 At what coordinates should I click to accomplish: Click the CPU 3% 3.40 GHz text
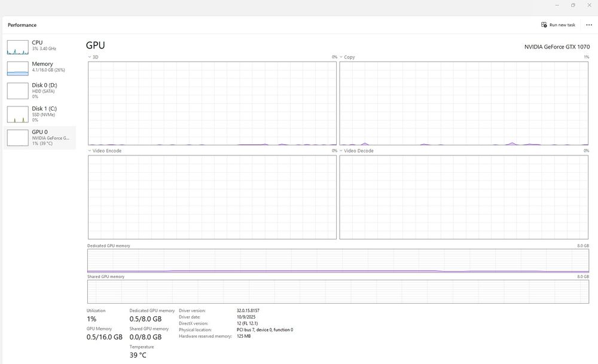pos(44,49)
